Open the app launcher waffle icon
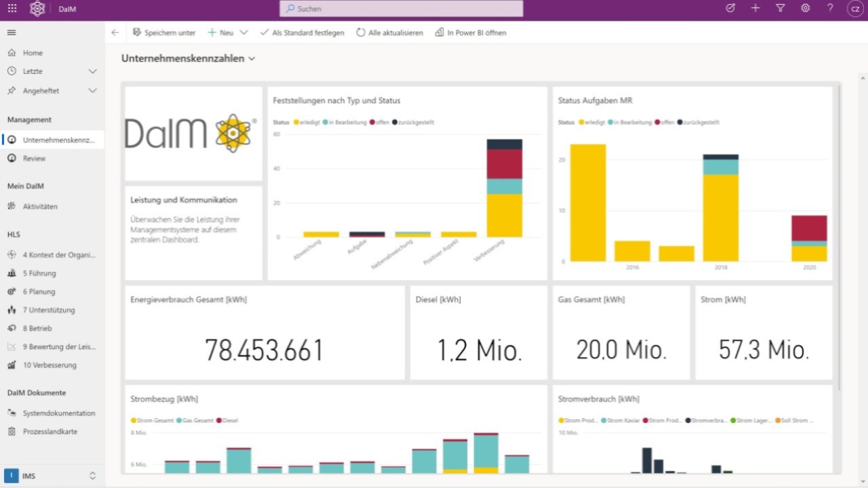The height and width of the screenshot is (488, 868). coord(12,9)
